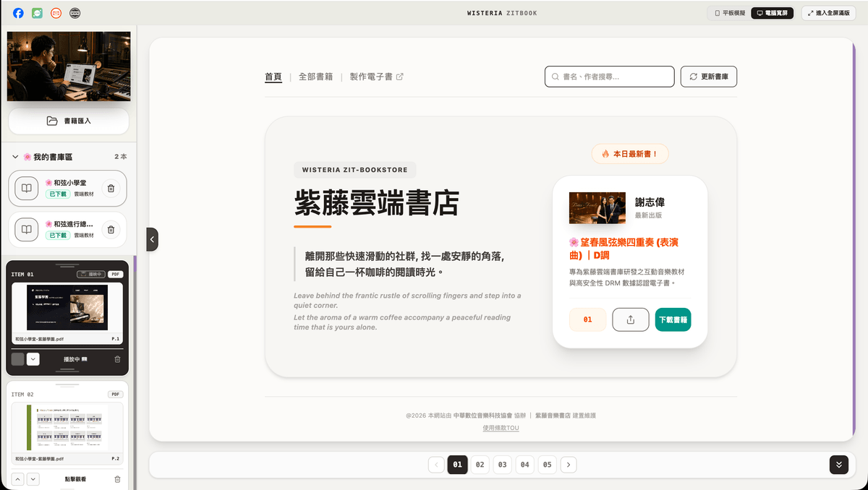Click the 已下載 tag on 和弦進行總…
Viewport: 868px width, 490px height.
58,236
